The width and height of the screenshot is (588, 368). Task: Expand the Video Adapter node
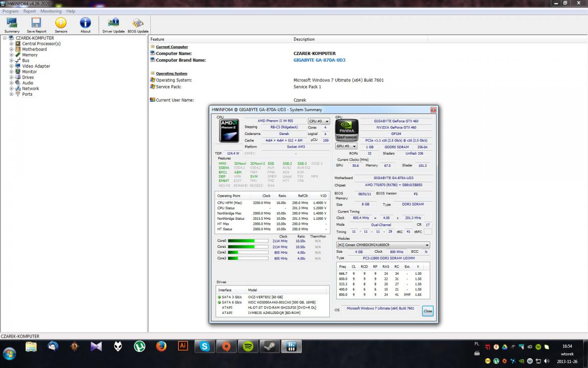(11, 66)
